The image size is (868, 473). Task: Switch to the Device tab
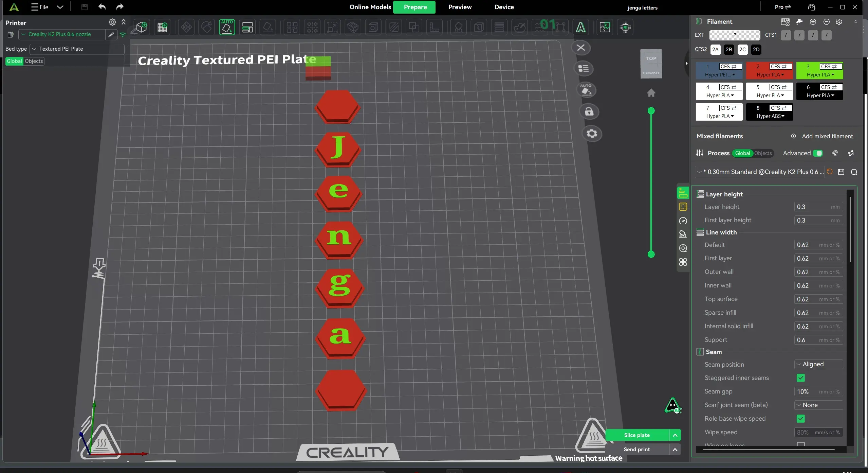click(x=504, y=7)
